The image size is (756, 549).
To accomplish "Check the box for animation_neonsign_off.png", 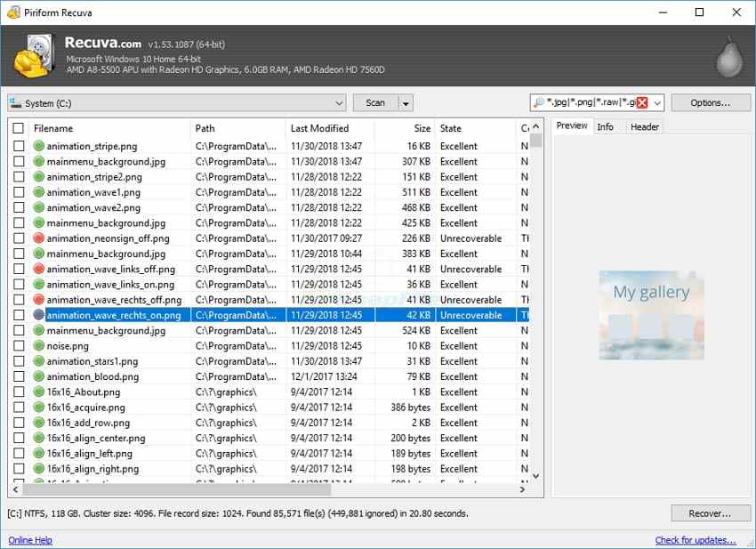I will 19,238.
